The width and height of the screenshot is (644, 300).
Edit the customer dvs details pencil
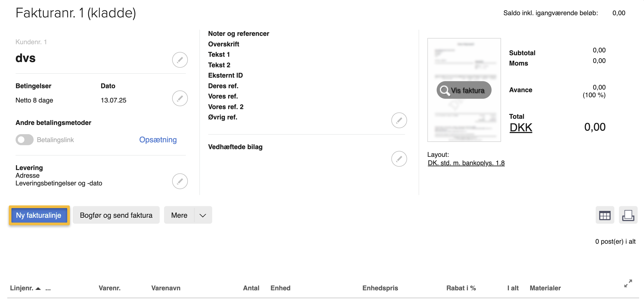[x=180, y=60]
